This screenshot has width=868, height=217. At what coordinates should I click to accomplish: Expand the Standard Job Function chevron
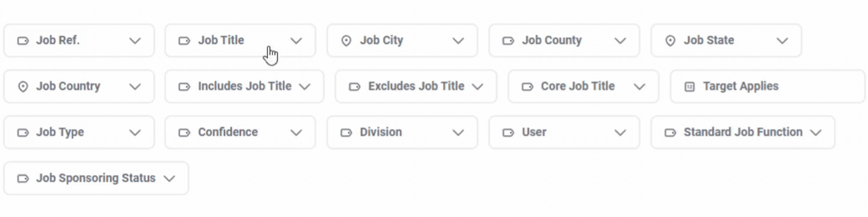click(816, 133)
